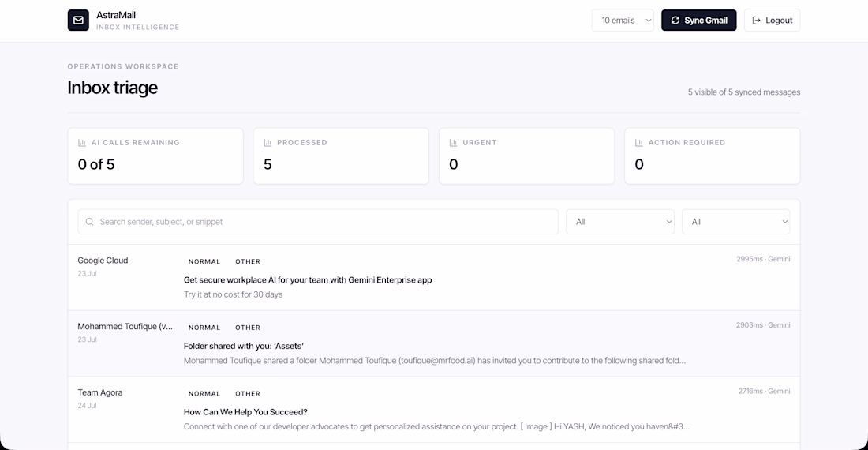The height and width of the screenshot is (450, 868).
Task: Click the chart icon beside AI Calls Remaining
Action: click(82, 143)
